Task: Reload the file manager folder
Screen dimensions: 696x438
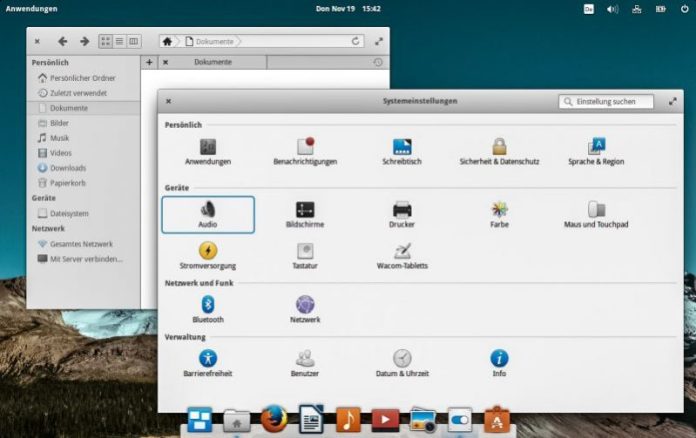Action: (x=356, y=41)
